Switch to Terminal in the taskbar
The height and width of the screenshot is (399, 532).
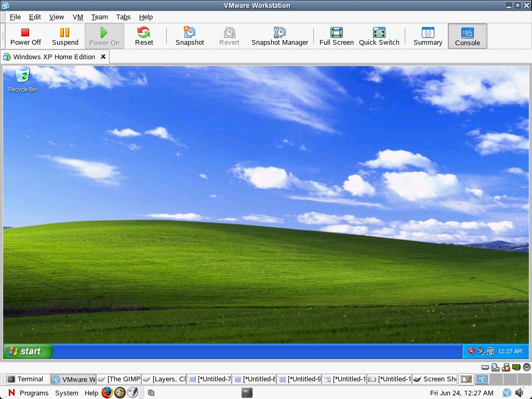tap(25, 379)
